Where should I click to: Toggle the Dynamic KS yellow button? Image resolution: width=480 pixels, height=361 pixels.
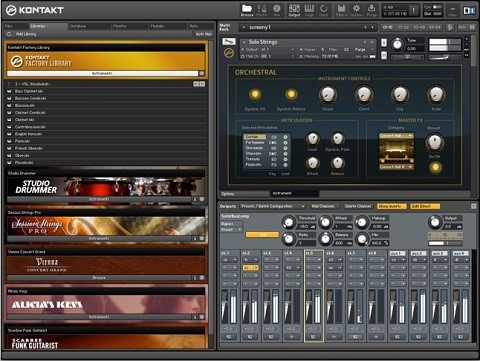pyautogui.click(x=255, y=94)
